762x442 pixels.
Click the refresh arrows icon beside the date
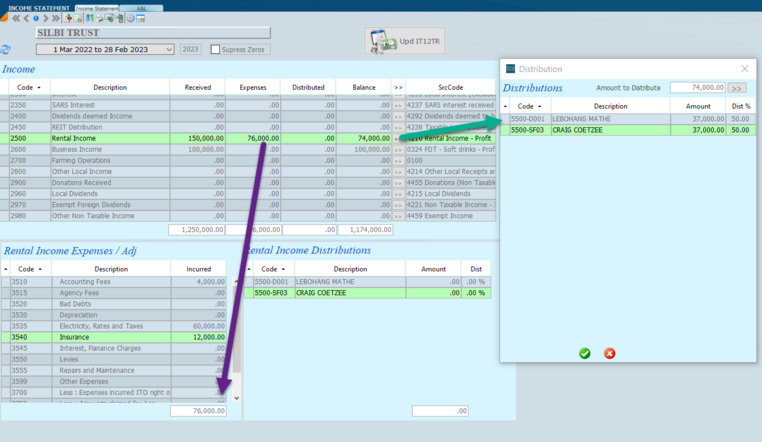(x=6, y=49)
